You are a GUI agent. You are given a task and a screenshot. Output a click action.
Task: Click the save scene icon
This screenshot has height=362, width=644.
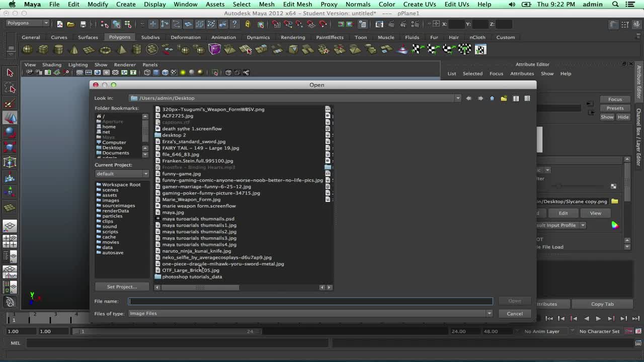pos(83,24)
